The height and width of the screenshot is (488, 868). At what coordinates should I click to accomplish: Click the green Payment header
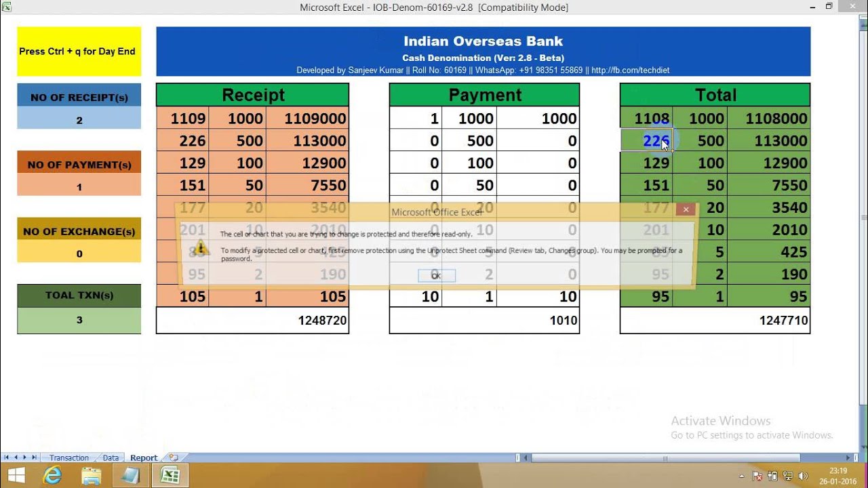tap(484, 95)
